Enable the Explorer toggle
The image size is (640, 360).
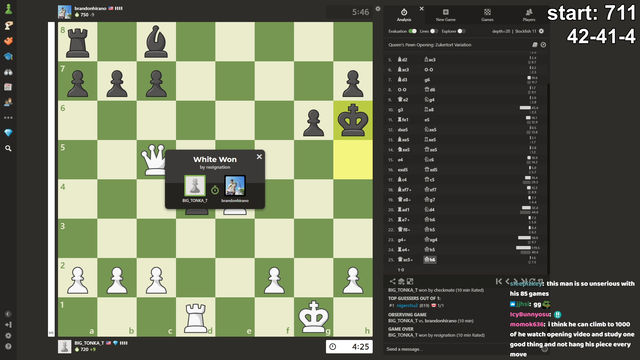click(x=461, y=31)
